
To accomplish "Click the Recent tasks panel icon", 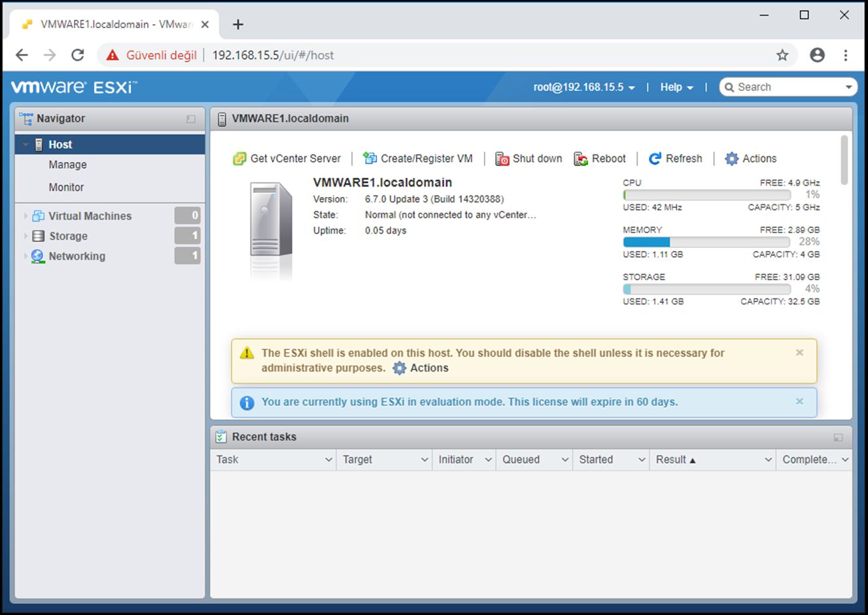I will pos(221,436).
